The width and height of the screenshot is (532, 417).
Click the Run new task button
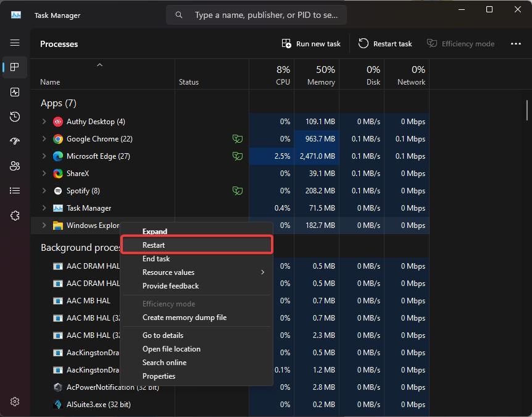(x=311, y=44)
